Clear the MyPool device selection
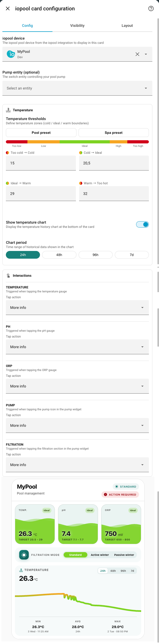The image size is (159, 644). pyautogui.click(x=137, y=54)
